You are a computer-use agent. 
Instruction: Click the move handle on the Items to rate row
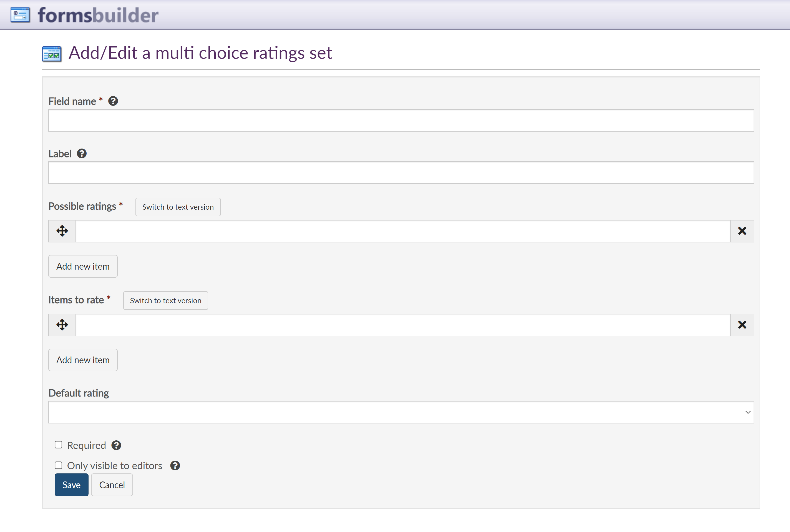[x=62, y=325]
